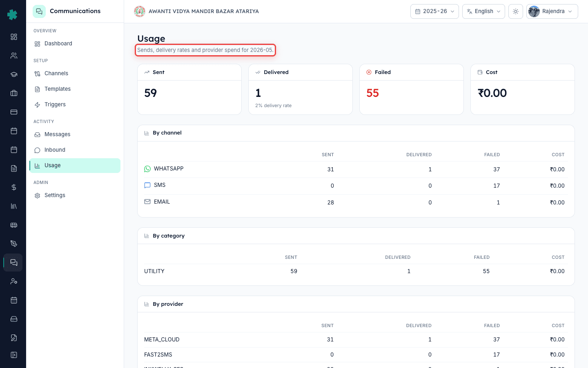
Task: Click Email sent count 28
Action: point(331,202)
